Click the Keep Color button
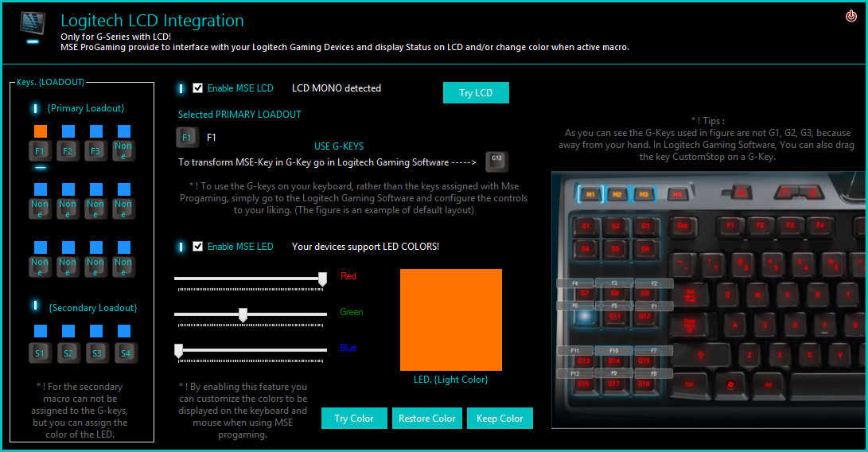The height and width of the screenshot is (452, 868). (x=500, y=419)
